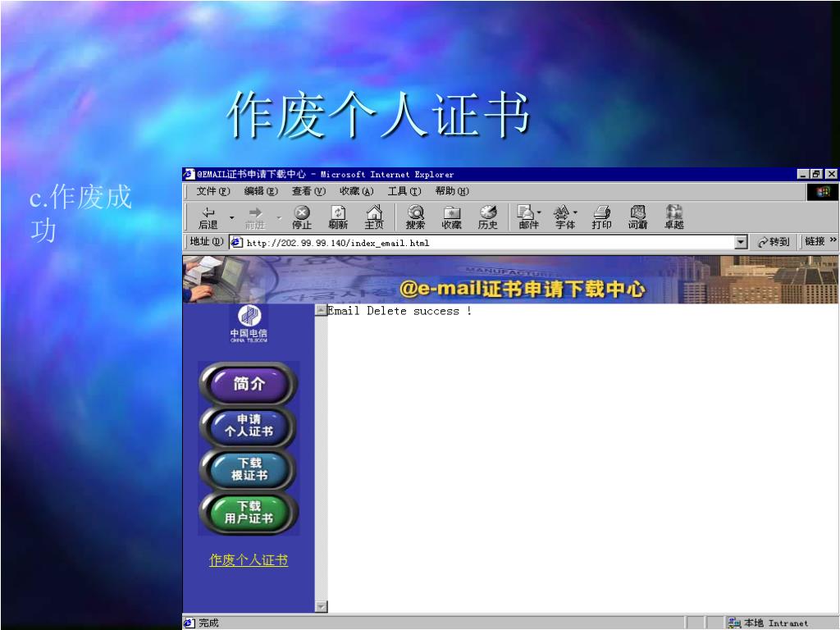Click the 'Email Delete success !' text
The image size is (840, 630).
pyautogui.click(x=399, y=311)
